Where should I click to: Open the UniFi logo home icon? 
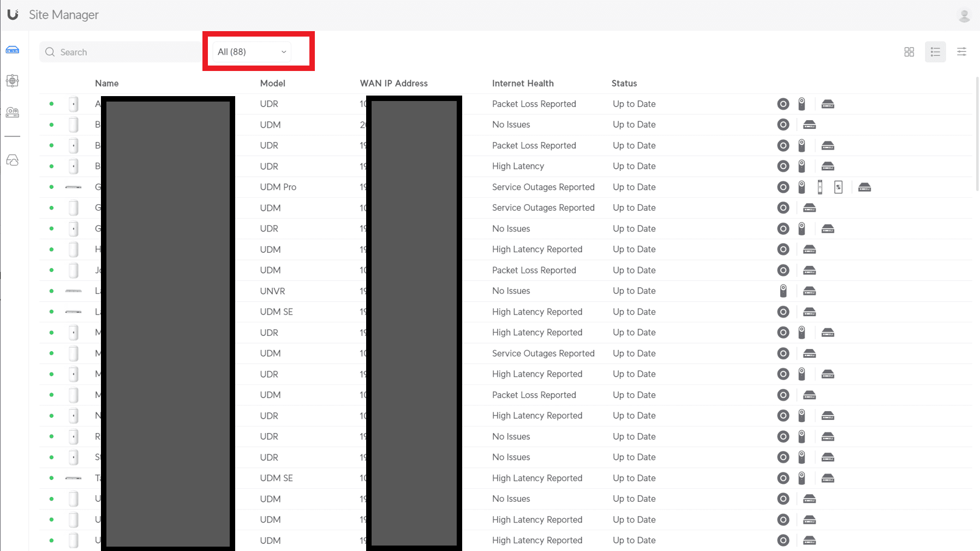(x=13, y=15)
